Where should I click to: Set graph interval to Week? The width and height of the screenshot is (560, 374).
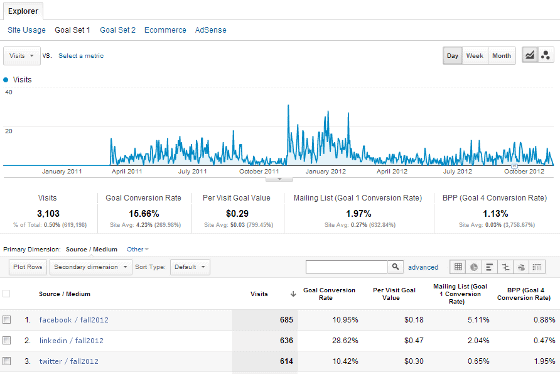[475, 56]
